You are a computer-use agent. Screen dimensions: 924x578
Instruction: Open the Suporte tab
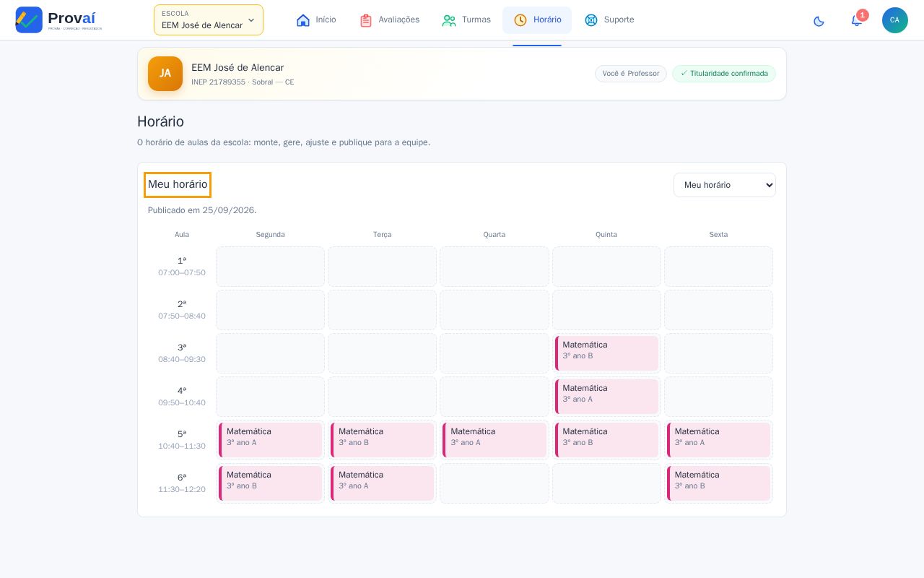(x=609, y=20)
